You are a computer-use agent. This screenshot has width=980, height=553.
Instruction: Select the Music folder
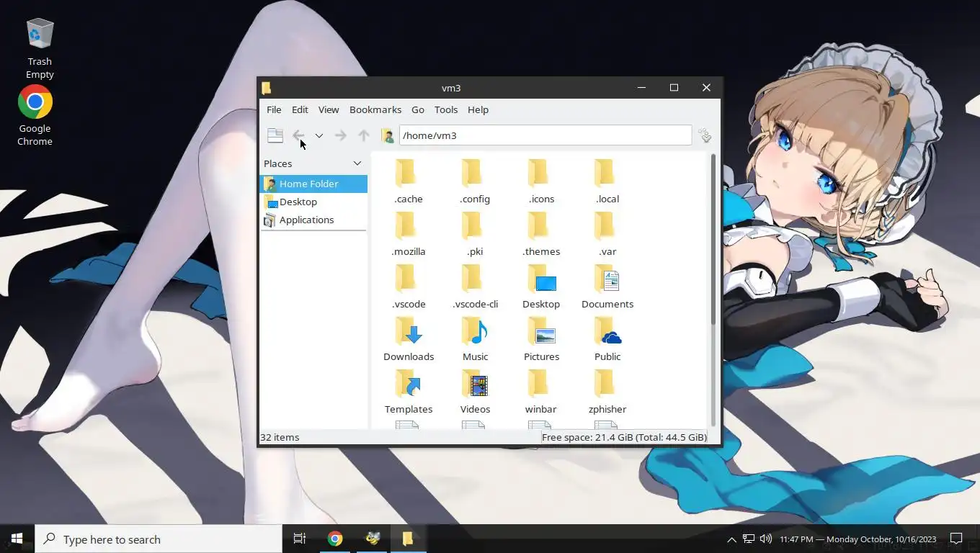tap(475, 339)
